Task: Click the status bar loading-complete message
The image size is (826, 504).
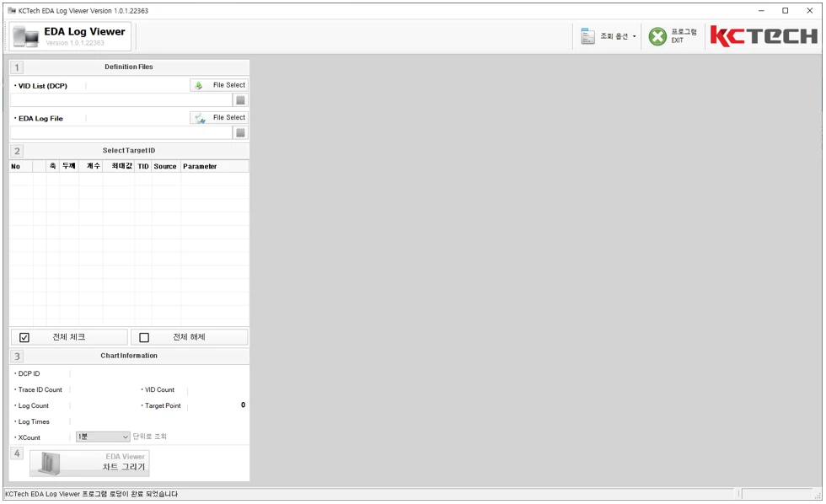Action: (x=91, y=494)
